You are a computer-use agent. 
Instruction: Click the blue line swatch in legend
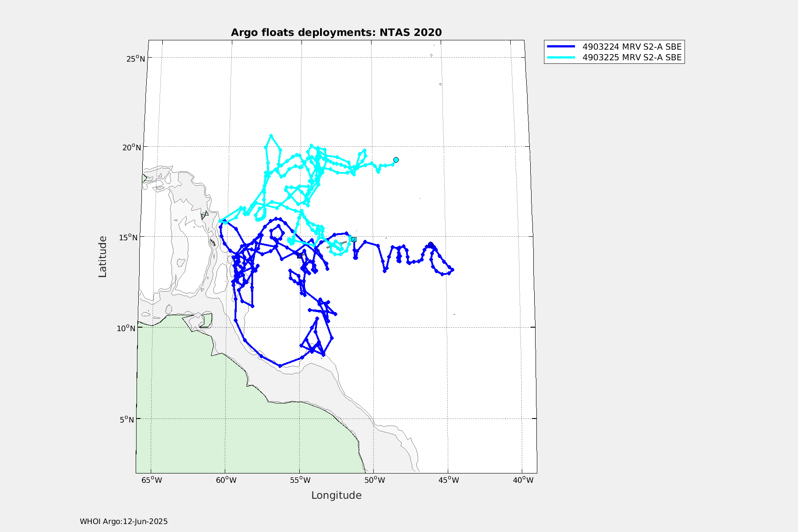pyautogui.click(x=561, y=47)
